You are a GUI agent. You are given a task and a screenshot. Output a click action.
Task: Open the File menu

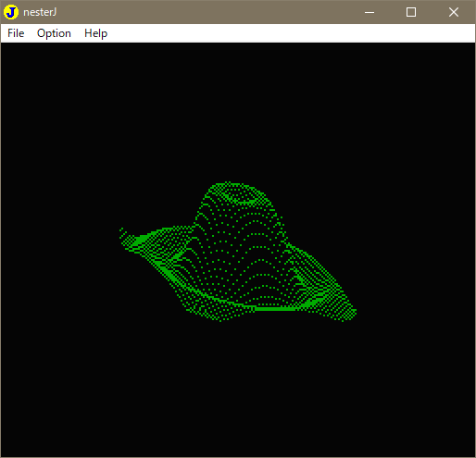click(16, 33)
